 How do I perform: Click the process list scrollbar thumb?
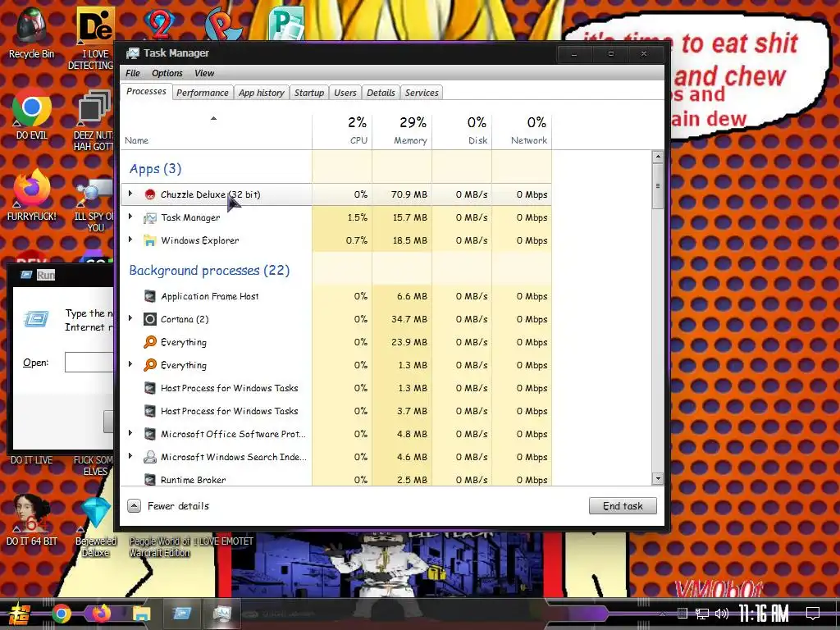[658, 186]
